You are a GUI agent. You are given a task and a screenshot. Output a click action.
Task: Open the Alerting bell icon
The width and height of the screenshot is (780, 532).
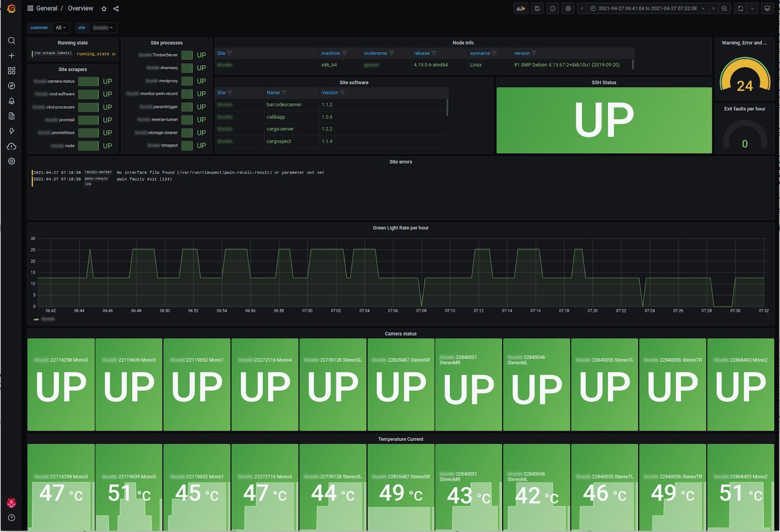click(x=12, y=101)
